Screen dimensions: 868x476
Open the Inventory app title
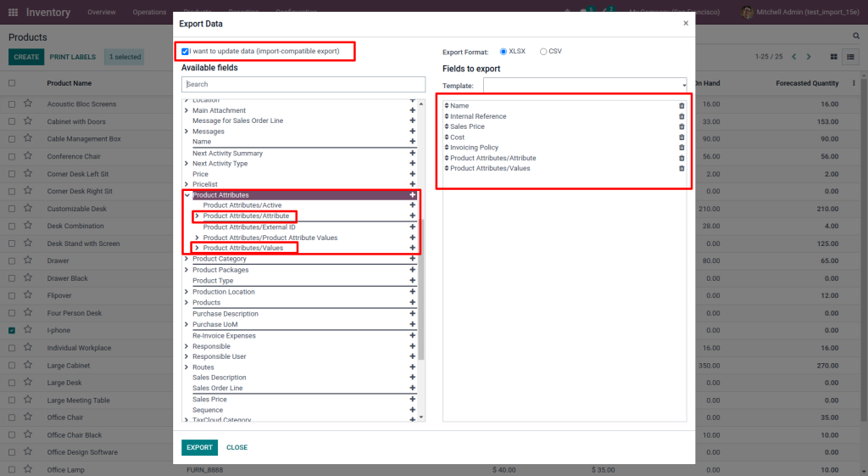48,12
